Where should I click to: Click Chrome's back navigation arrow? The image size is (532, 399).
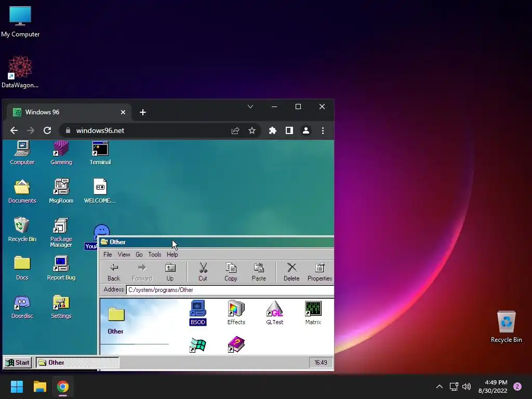(x=14, y=130)
